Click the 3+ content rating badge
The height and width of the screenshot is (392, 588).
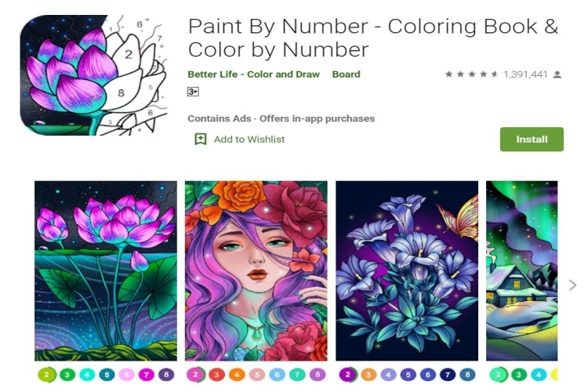(x=193, y=92)
